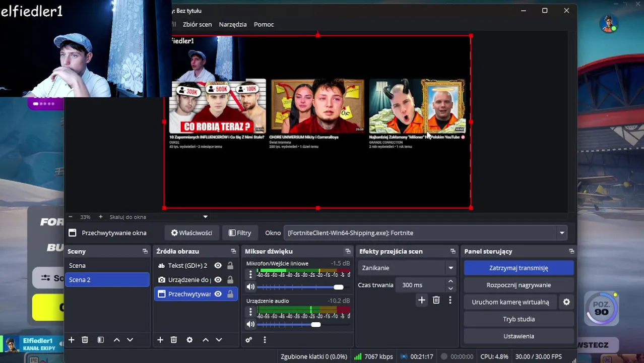
Task: Zoom in the preview with plus icon
Action: click(x=100, y=217)
